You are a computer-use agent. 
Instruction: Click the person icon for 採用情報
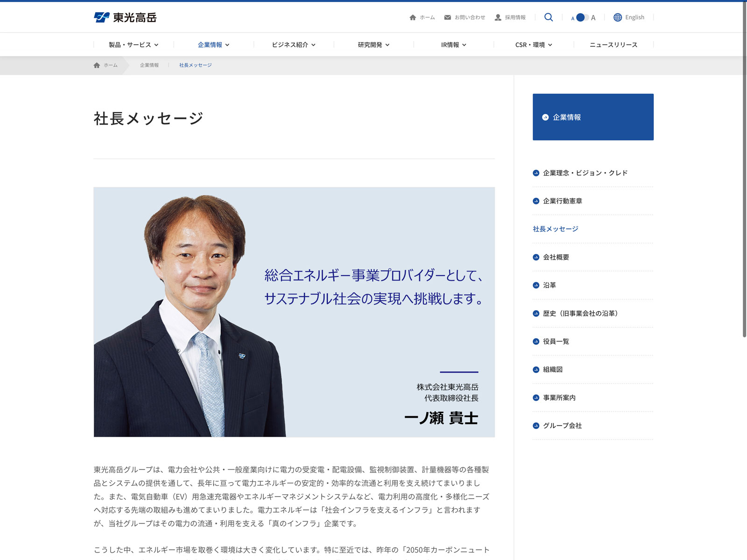click(x=498, y=17)
